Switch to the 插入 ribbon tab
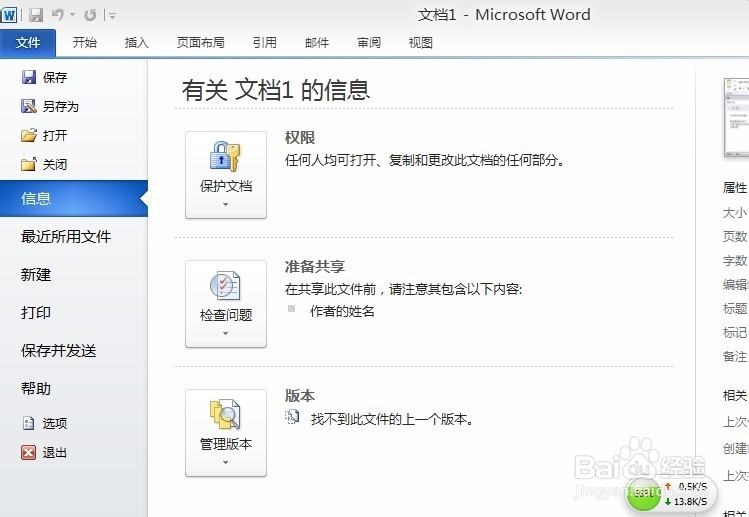This screenshot has height=517, width=749. click(137, 43)
